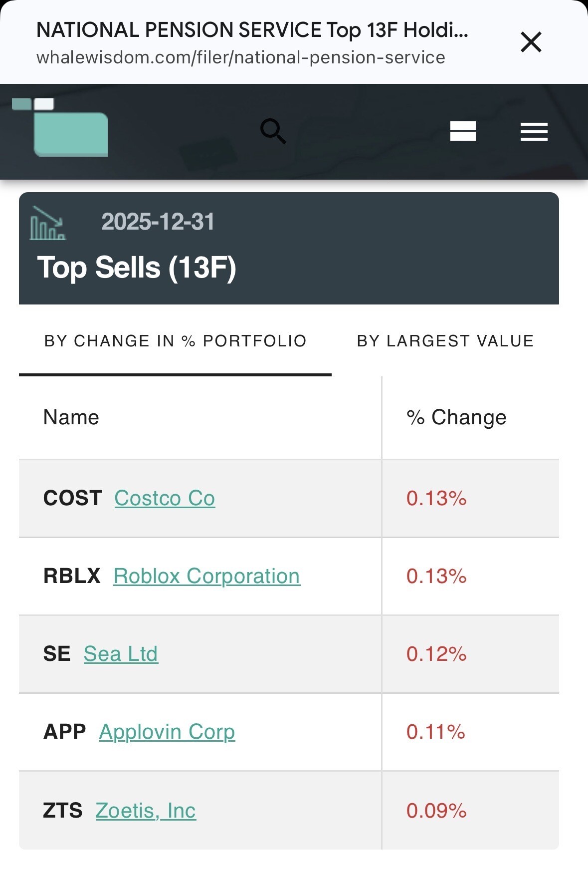Open the Costco Co link

coord(165,498)
